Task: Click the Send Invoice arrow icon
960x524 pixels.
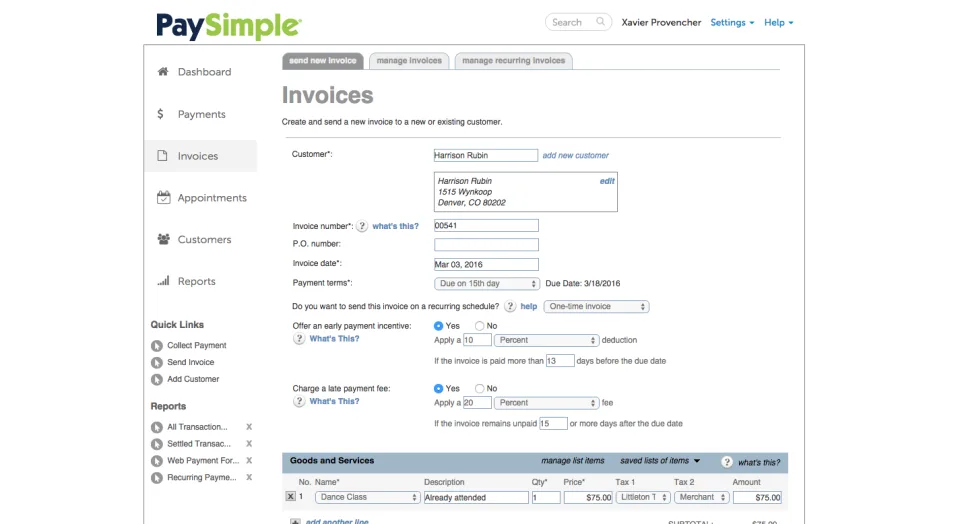Action: pyautogui.click(x=157, y=362)
